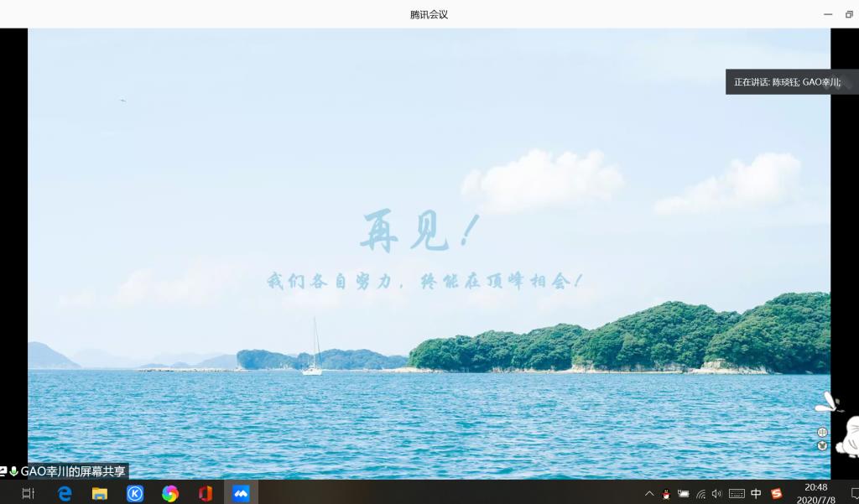Viewport: 859px width, 504px height.
Task: Open File Explorer from the taskbar
Action: click(100, 494)
